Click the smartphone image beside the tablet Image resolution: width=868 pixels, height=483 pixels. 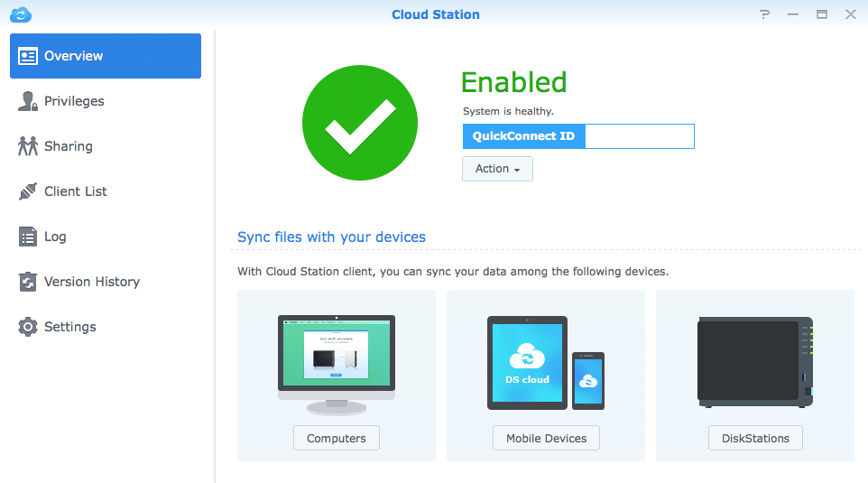point(588,381)
